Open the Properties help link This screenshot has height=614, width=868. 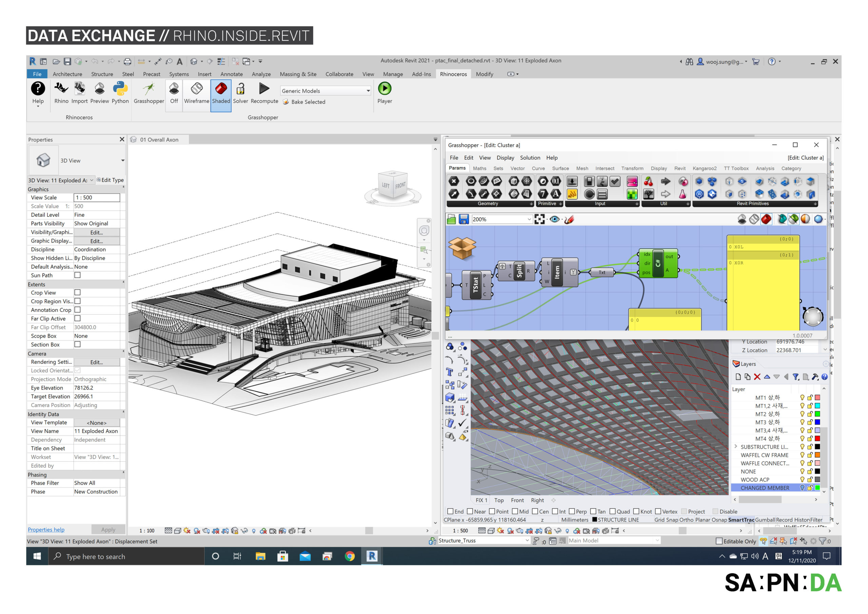pos(46,530)
